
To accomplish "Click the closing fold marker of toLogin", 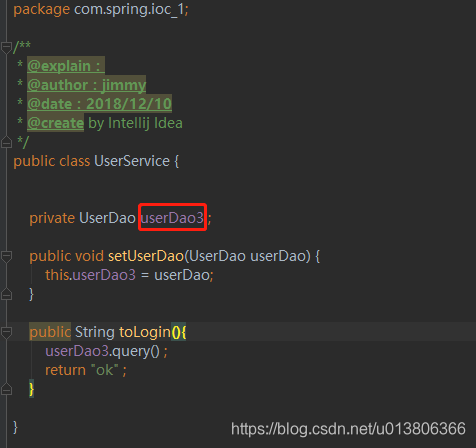I will [x=6, y=389].
